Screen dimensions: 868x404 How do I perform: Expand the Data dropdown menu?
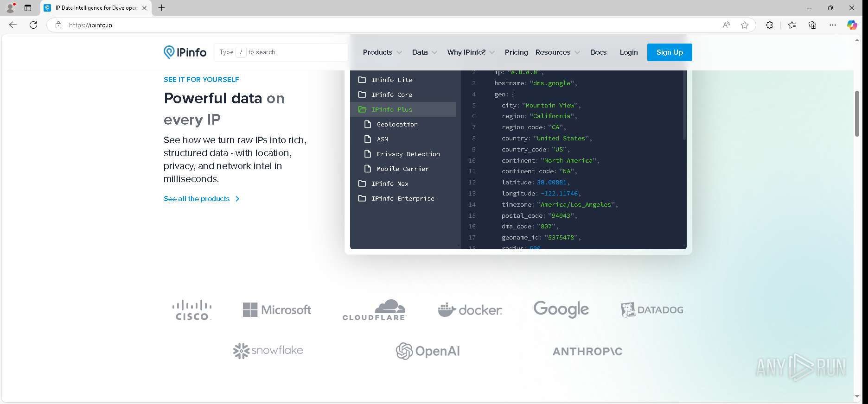tap(424, 52)
